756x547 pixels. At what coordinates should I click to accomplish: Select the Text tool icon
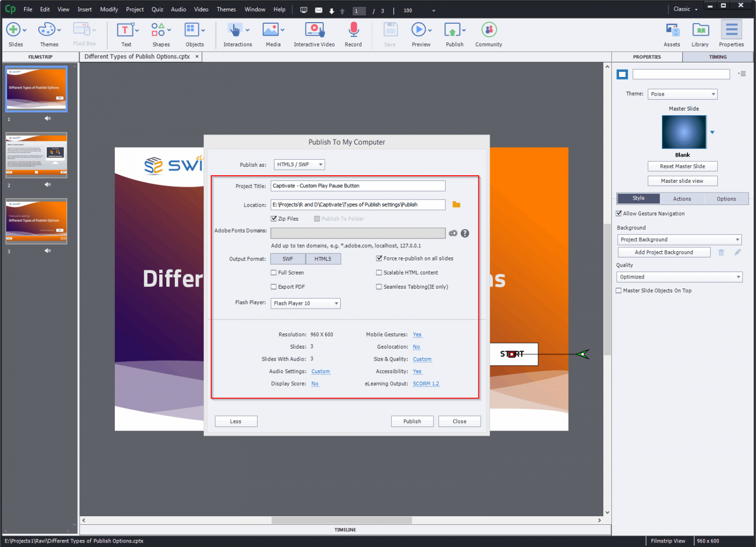(x=124, y=30)
